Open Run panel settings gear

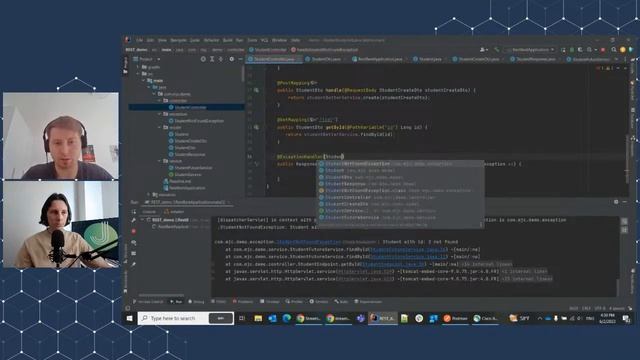pos(616,202)
